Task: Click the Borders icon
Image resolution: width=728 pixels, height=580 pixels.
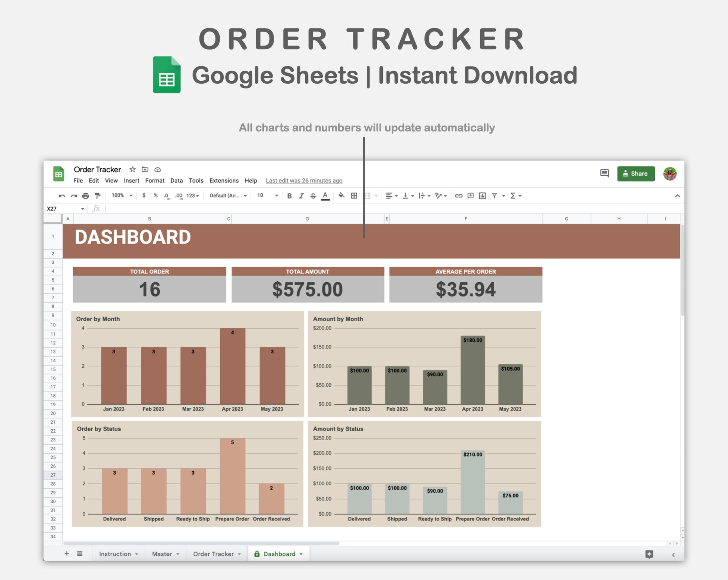Action: pyautogui.click(x=354, y=196)
